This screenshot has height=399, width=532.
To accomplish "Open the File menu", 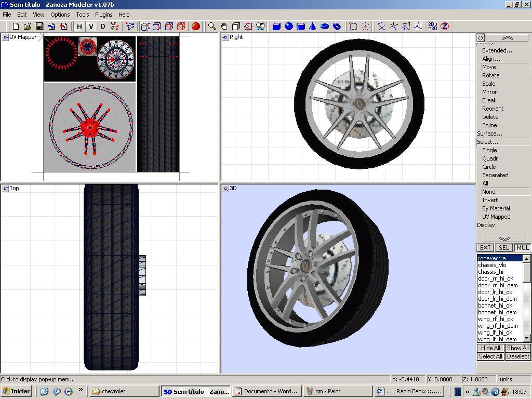I will click(7, 15).
